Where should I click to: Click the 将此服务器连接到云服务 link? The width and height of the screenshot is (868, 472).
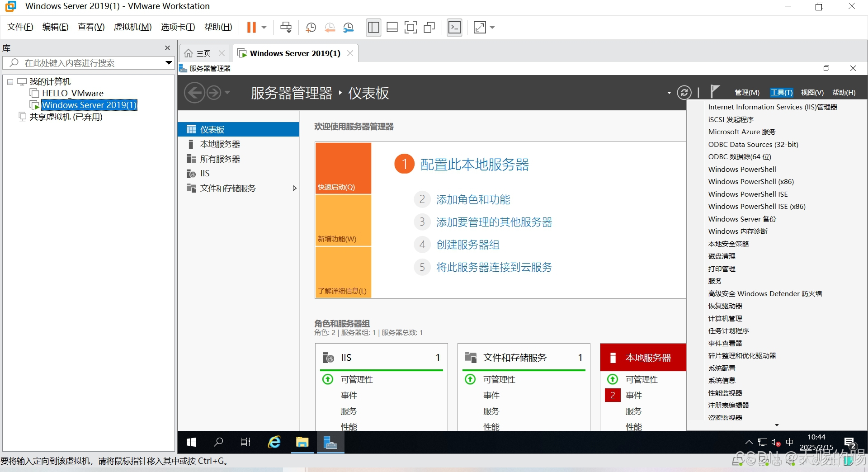[494, 267]
